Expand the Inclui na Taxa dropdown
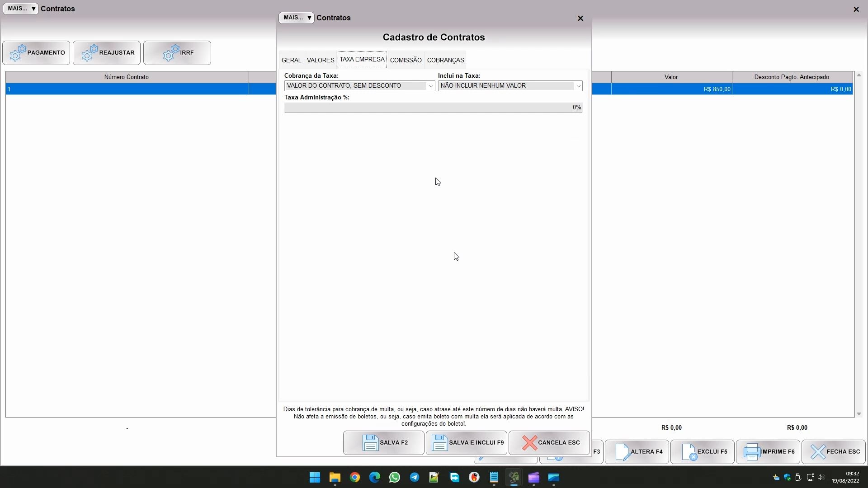The height and width of the screenshot is (488, 868). [578, 86]
